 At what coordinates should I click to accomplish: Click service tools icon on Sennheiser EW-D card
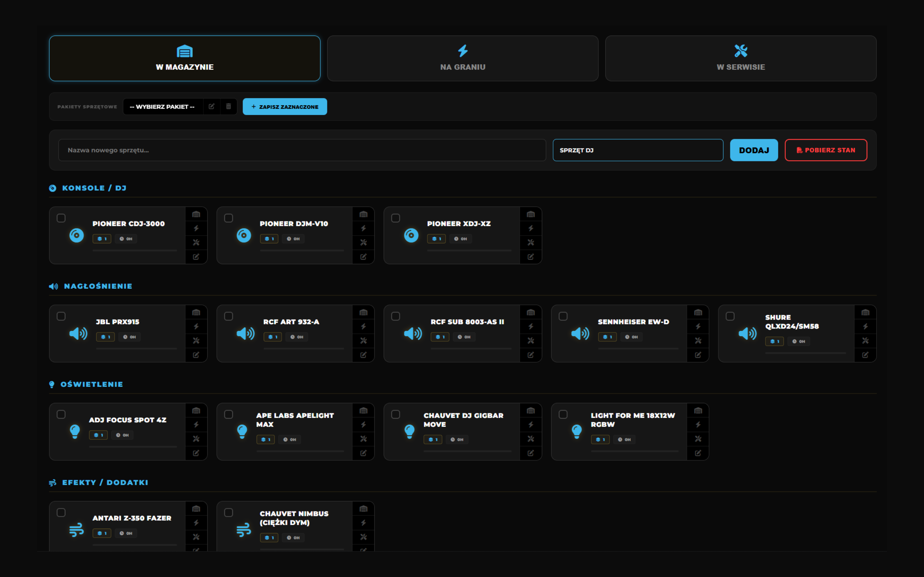click(698, 340)
